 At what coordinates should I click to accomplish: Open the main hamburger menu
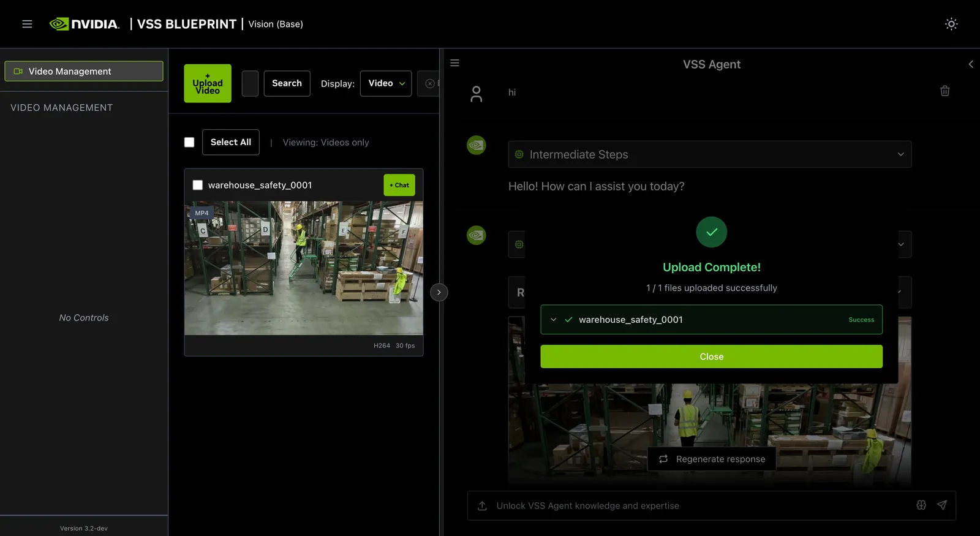coord(27,24)
